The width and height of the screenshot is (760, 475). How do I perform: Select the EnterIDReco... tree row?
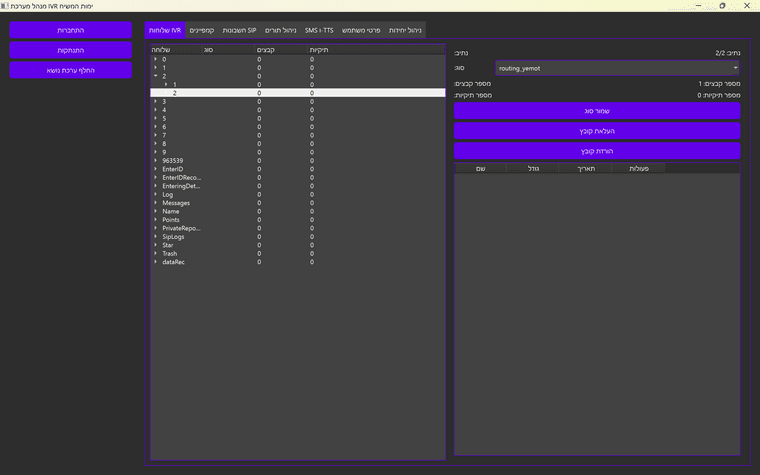coord(298,177)
